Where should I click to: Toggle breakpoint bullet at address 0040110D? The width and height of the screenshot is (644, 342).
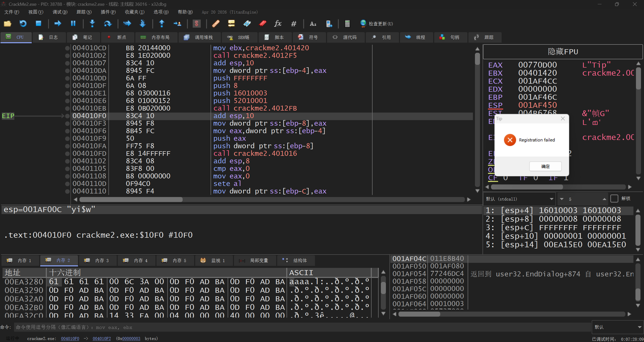[x=67, y=184]
